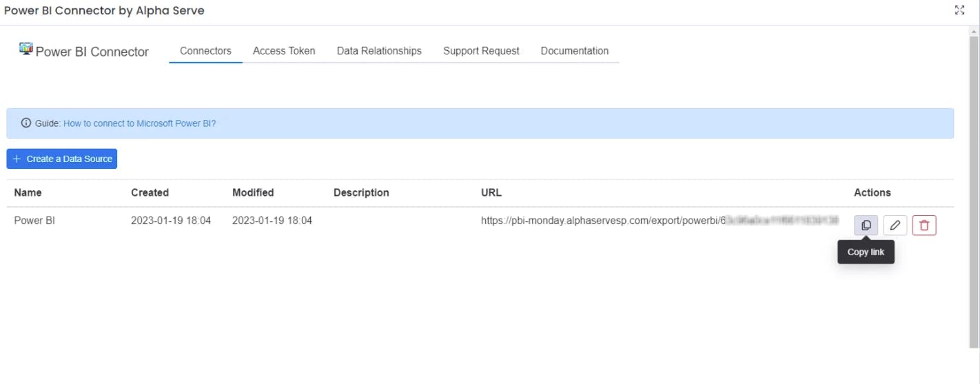This screenshot has height=384, width=980.
Task: Click the Name column header
Action: point(28,193)
